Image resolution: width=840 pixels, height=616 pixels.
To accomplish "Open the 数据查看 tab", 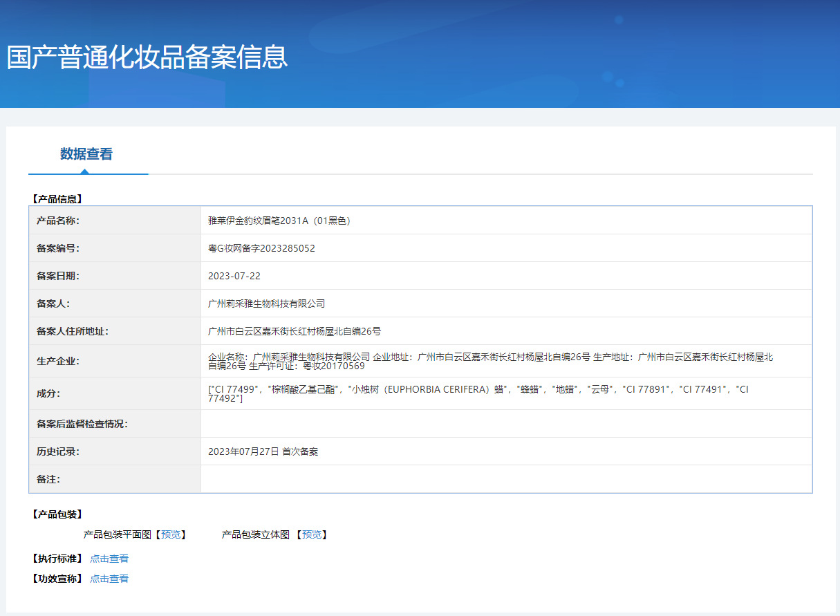I will pos(86,154).
